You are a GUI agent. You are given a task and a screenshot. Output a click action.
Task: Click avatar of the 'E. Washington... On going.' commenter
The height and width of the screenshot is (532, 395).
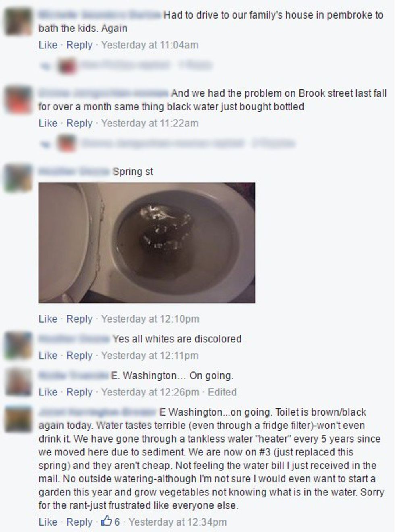19,382
